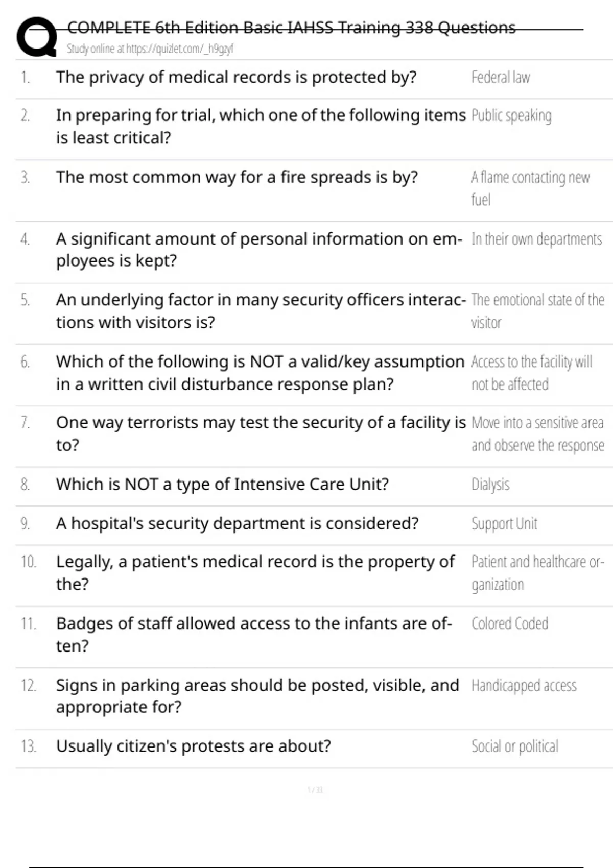The width and height of the screenshot is (613, 868).
Task: Click the question about terrorists testing security
Action: [x=261, y=433]
